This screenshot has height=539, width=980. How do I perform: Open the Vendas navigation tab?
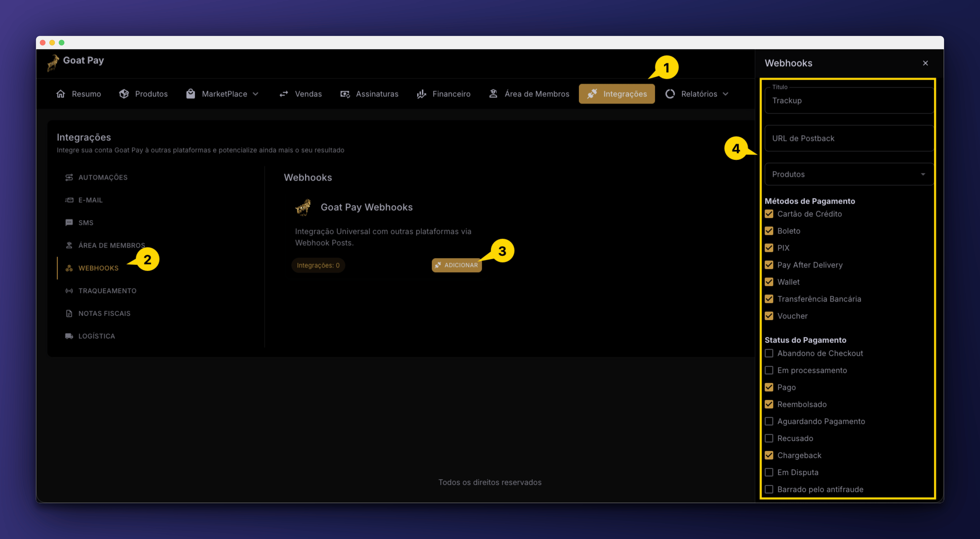(301, 94)
